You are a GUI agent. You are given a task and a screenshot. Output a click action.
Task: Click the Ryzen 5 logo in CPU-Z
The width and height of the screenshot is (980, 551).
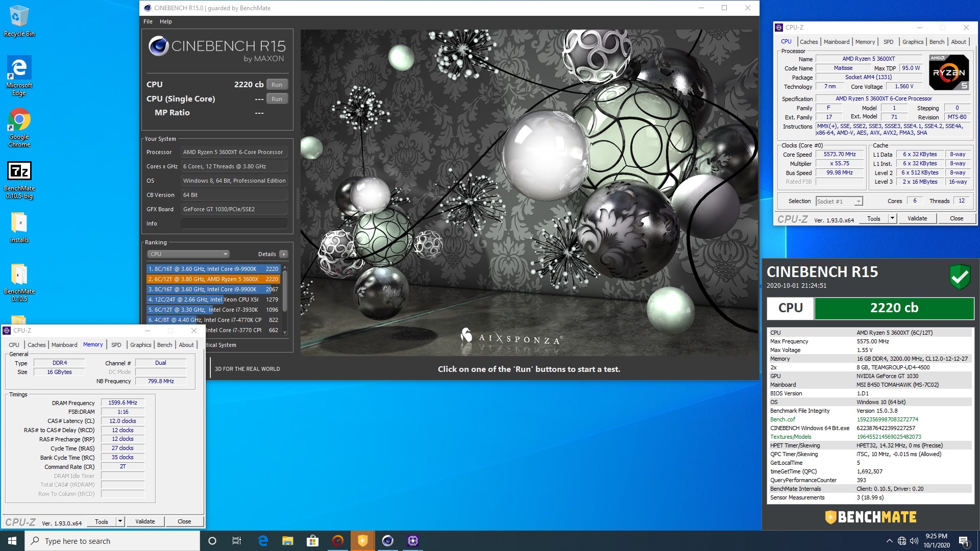[x=948, y=72]
